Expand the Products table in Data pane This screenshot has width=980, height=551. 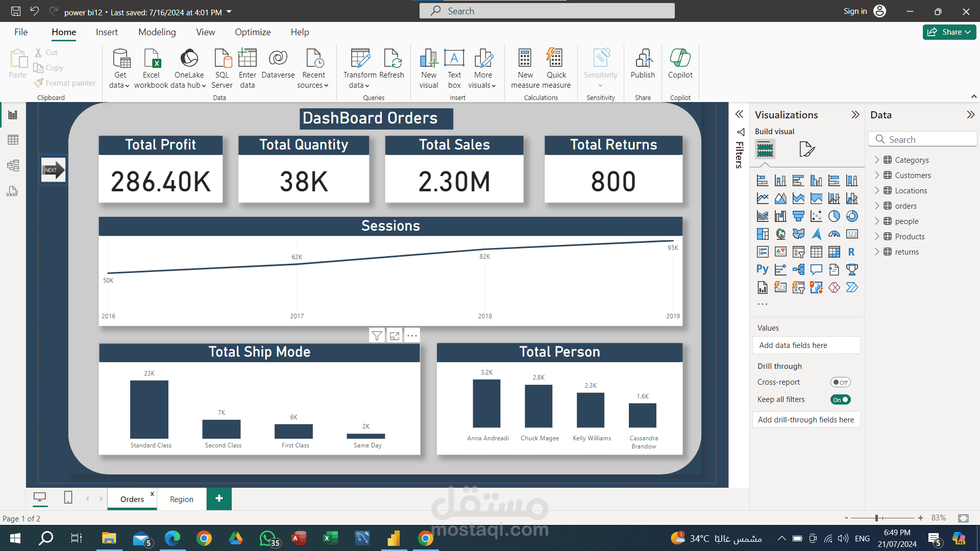pyautogui.click(x=877, y=236)
